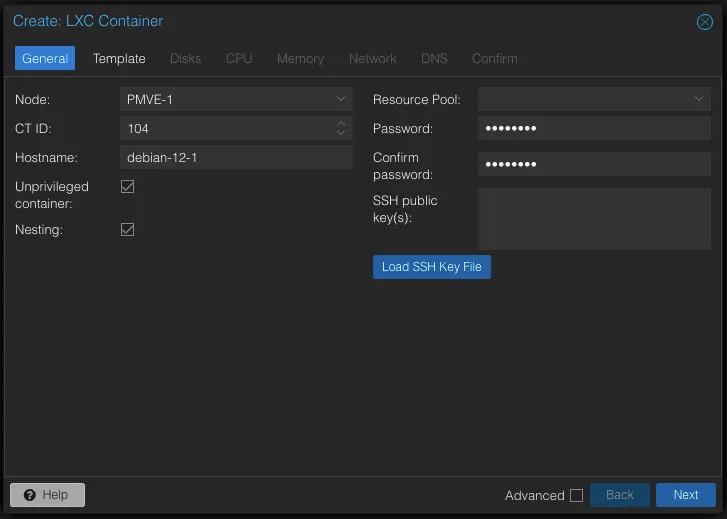The image size is (727, 519).
Task: Click the Password: label
Action: pyautogui.click(x=402, y=128)
